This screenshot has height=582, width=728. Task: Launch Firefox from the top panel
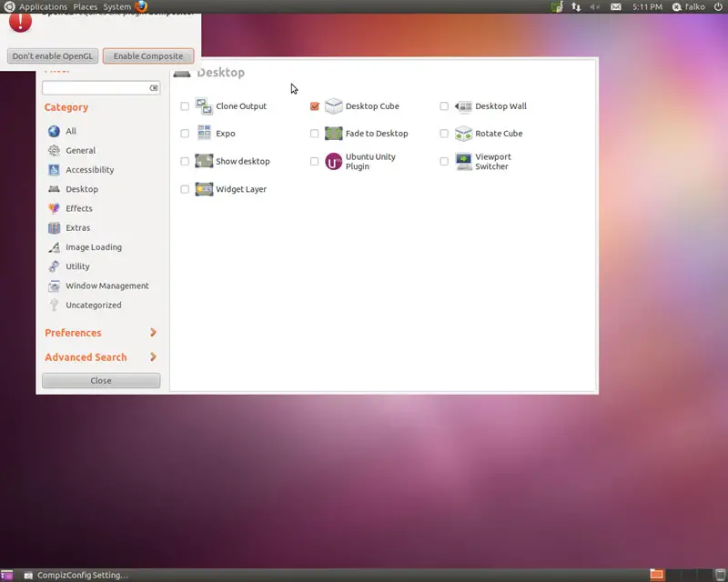(141, 6)
